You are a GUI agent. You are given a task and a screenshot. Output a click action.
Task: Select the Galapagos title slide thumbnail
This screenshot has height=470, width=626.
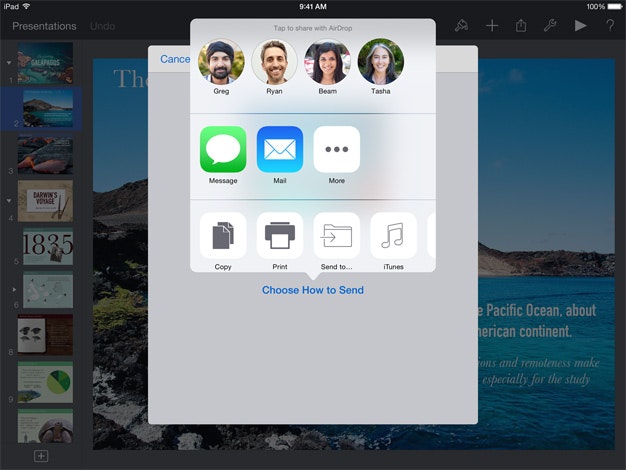point(45,63)
